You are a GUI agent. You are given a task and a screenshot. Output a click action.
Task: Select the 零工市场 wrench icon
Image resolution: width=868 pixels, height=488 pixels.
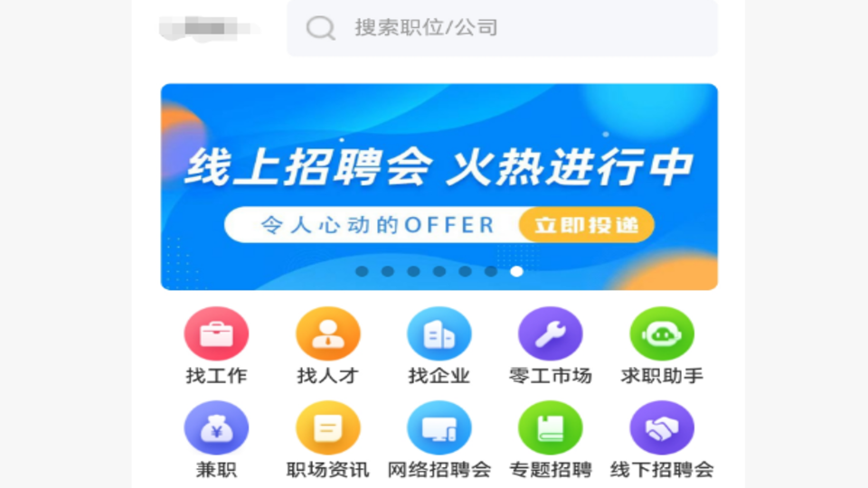coord(551,333)
